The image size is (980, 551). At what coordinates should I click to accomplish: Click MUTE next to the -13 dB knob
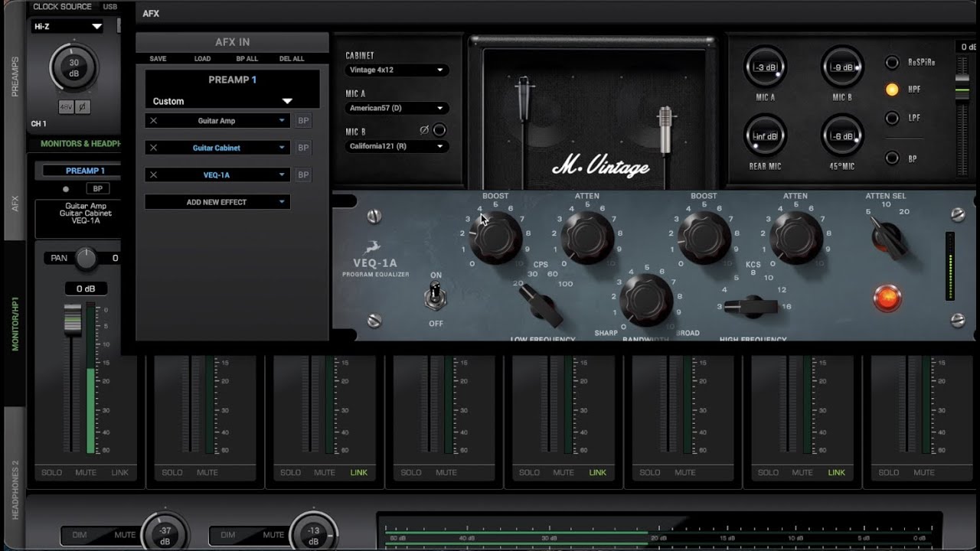[x=274, y=535]
